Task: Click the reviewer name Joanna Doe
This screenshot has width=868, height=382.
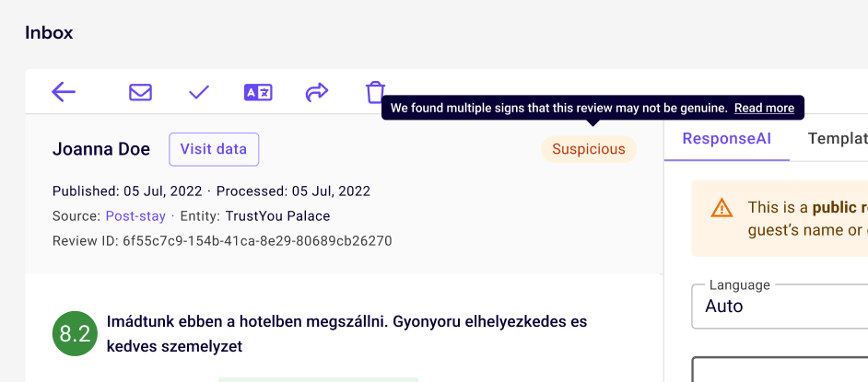Action: tap(101, 149)
